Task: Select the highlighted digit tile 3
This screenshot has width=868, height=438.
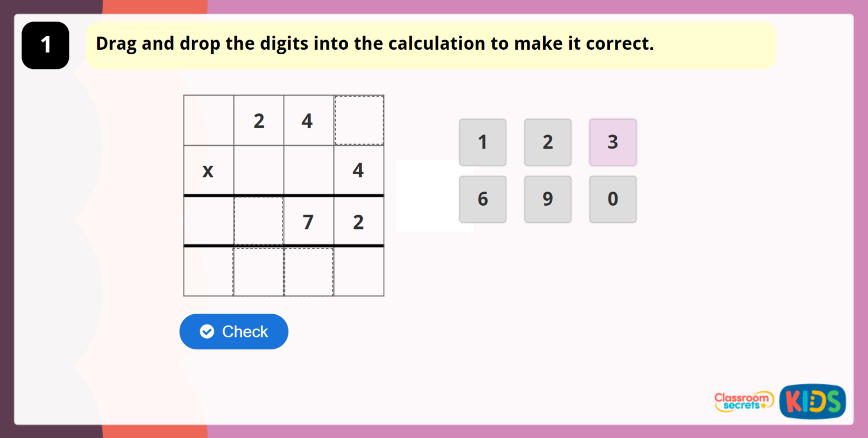Action: pyautogui.click(x=613, y=142)
